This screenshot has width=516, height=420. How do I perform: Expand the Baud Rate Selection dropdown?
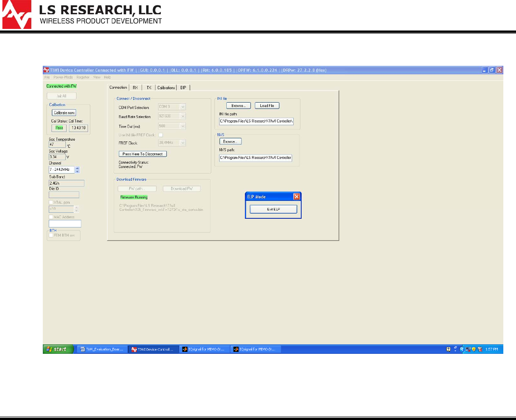[x=183, y=116]
